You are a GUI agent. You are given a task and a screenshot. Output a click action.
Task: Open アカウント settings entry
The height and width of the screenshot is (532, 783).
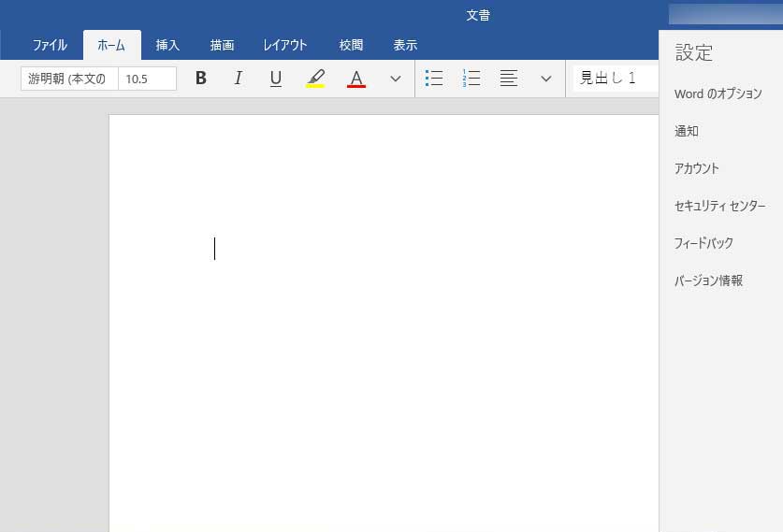697,168
